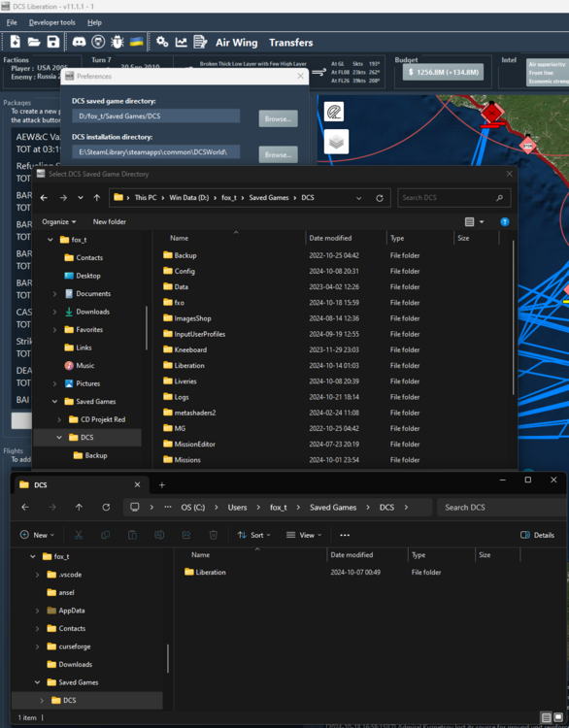Switch Explorer to large thumbnails view icon
This screenshot has height=728, width=569.
558,717
